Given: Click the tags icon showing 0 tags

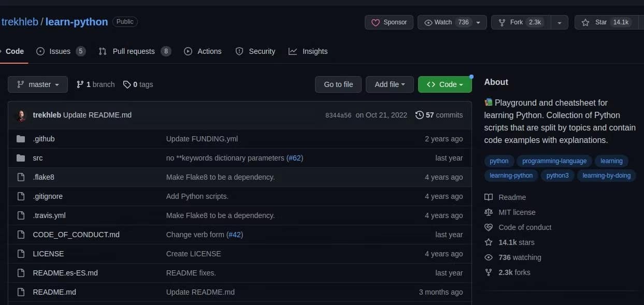Looking at the screenshot, I should (x=127, y=84).
